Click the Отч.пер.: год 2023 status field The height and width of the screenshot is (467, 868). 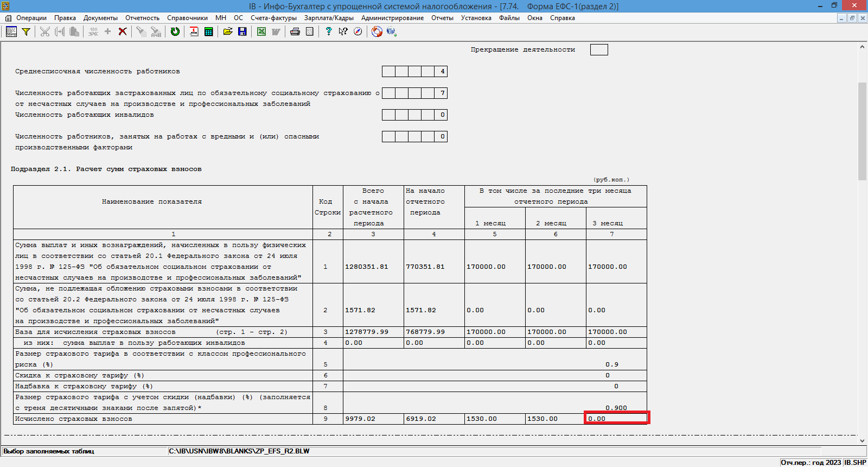(811, 463)
